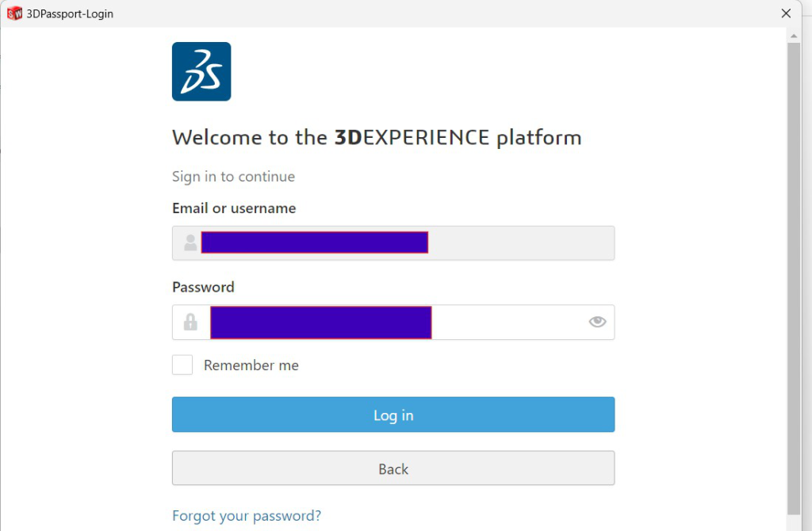Click the padlock icon in password field
This screenshot has width=812, height=531.
pyautogui.click(x=190, y=322)
